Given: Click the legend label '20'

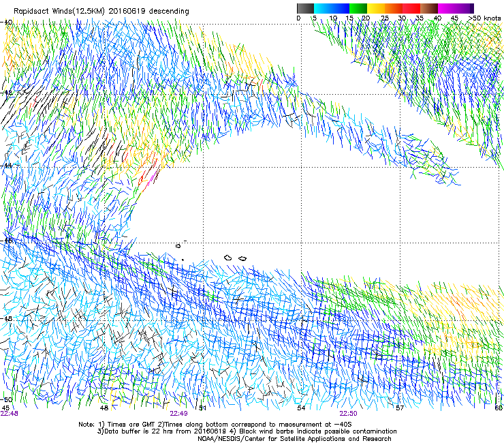Looking at the screenshot, I should [x=366, y=18].
